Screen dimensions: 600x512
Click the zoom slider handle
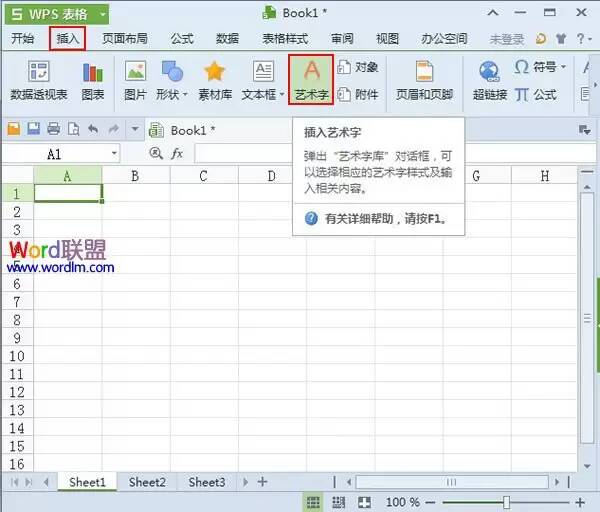coord(506,502)
